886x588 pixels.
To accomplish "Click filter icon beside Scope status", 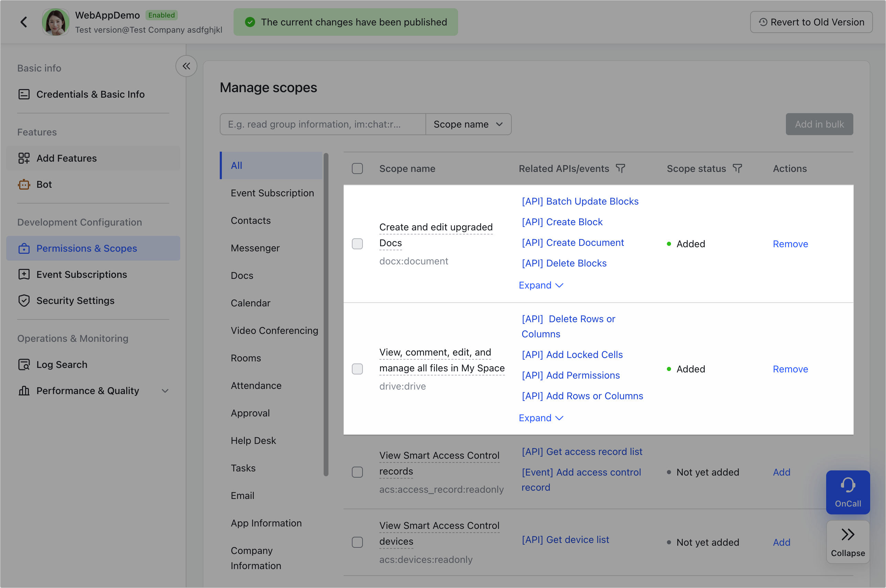I will click(737, 169).
